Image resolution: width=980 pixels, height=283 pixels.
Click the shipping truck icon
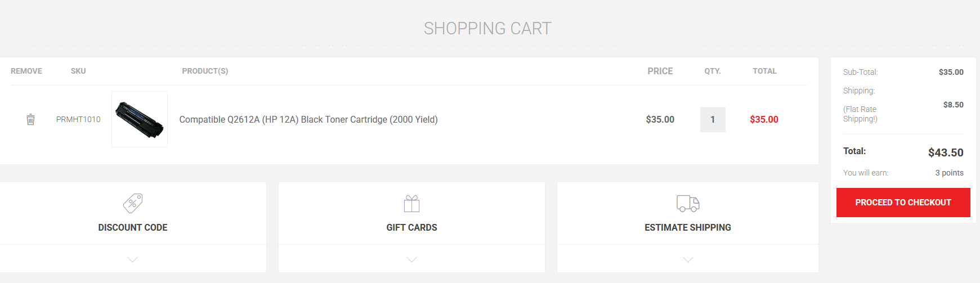[688, 203]
